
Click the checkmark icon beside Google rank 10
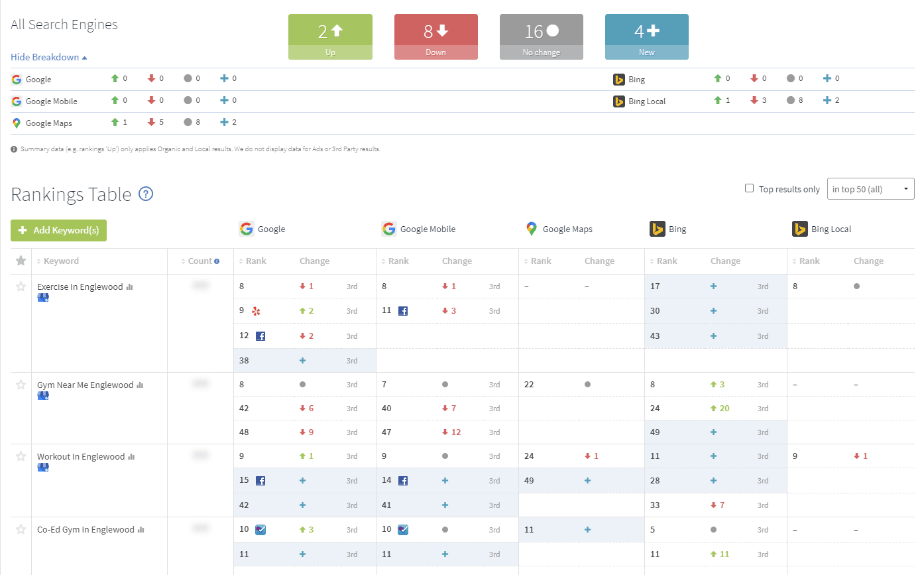tap(260, 530)
